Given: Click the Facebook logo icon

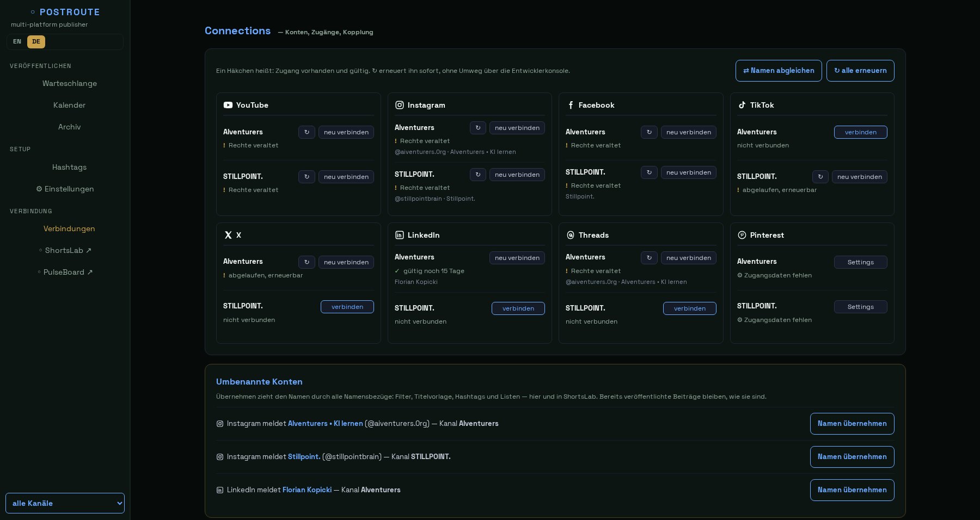Looking at the screenshot, I should click(x=571, y=105).
